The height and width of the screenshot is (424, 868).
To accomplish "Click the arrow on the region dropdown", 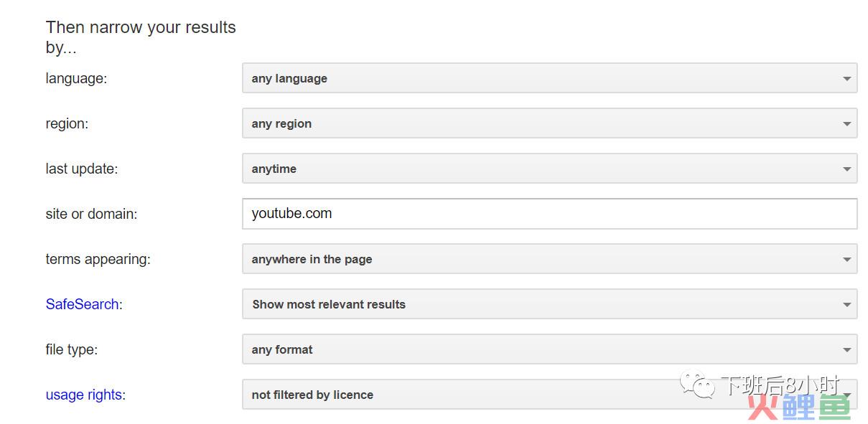I will pyautogui.click(x=847, y=124).
